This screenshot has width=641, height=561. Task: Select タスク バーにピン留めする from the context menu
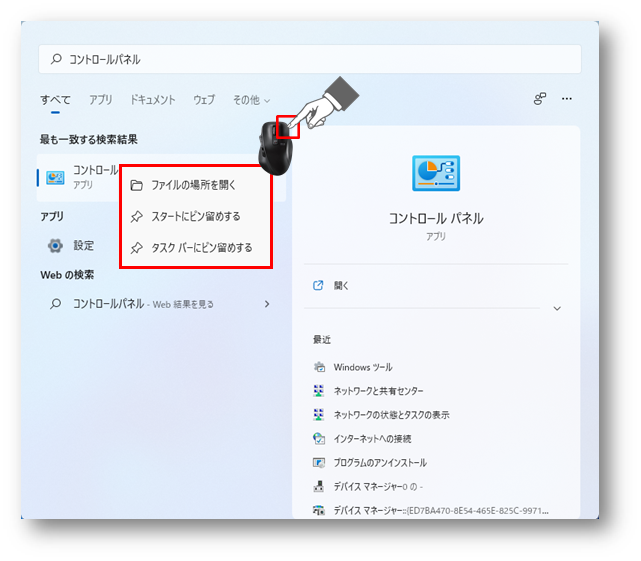201,248
